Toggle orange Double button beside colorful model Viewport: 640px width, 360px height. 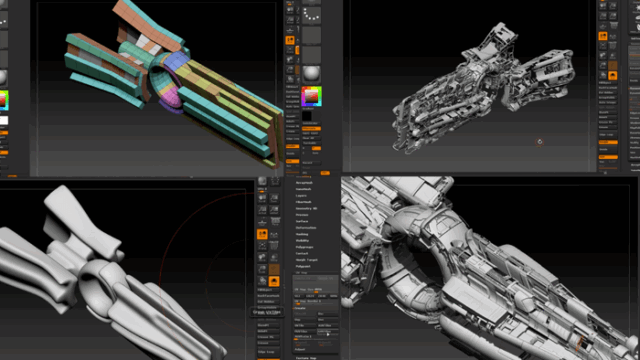(292, 146)
